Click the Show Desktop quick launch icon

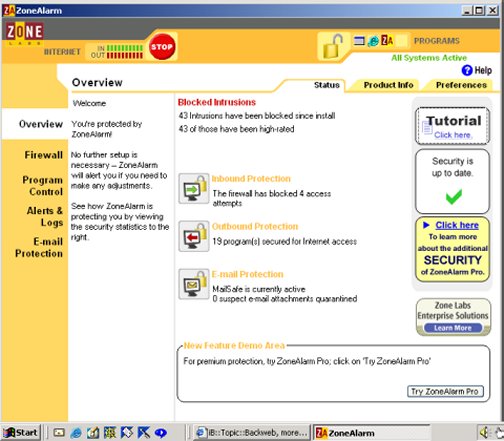tap(59, 433)
